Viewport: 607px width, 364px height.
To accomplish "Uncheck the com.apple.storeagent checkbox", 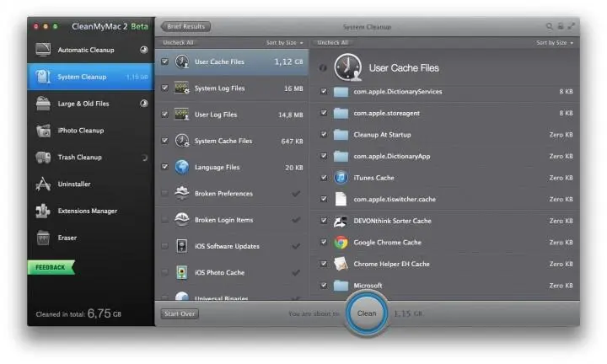I will click(324, 113).
